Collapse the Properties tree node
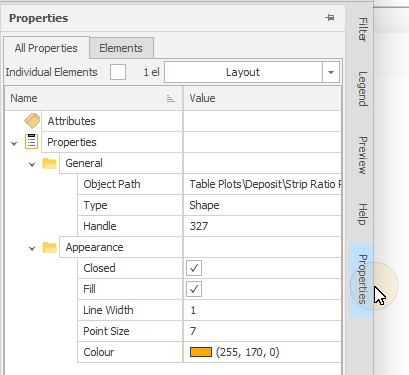Viewport: 409px width, 375px height. (14, 144)
